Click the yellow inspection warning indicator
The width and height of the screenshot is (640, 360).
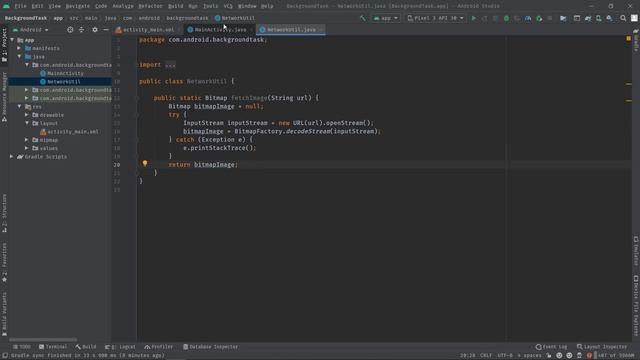[x=629, y=38]
